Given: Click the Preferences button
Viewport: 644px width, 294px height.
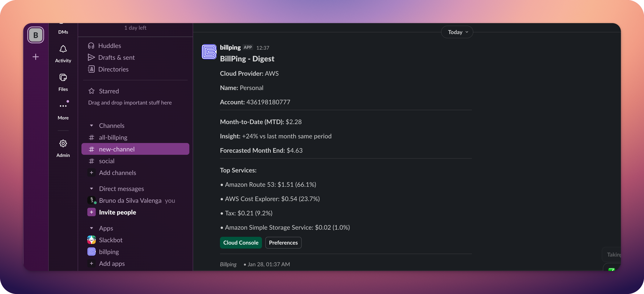Looking at the screenshot, I should point(283,243).
